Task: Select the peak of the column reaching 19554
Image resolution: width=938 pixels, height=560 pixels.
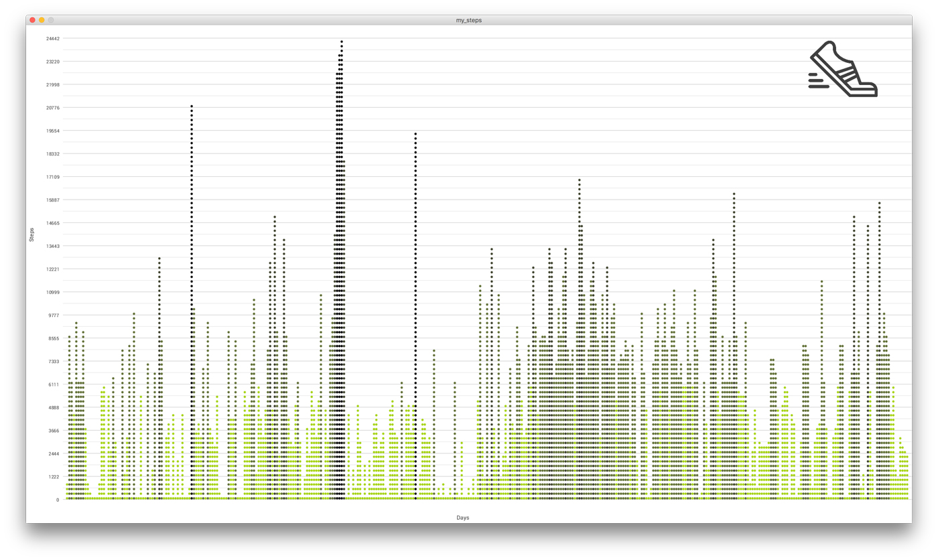Action: [x=415, y=133]
